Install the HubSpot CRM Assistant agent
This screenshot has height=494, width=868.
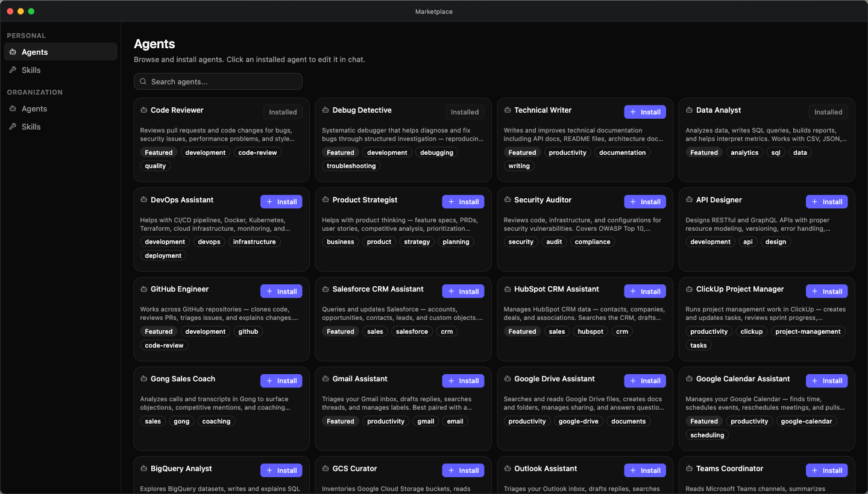tap(645, 292)
